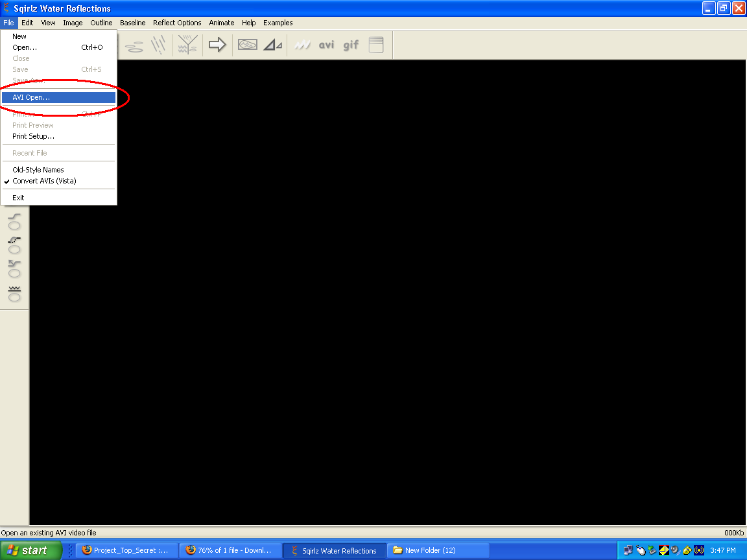Click the network computers tray icon
747x560 pixels.
[628, 550]
